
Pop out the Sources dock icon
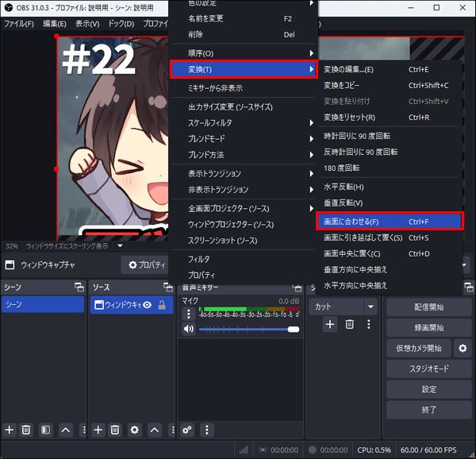pos(168,287)
